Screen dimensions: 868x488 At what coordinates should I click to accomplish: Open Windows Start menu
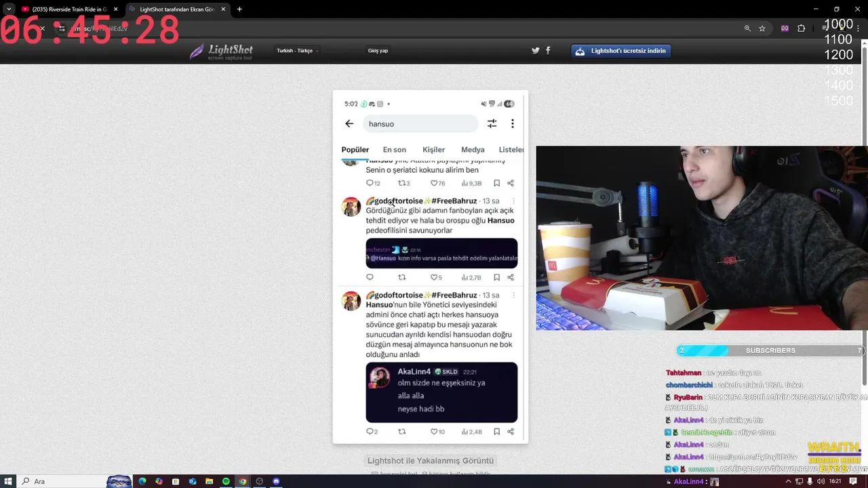pyautogui.click(x=8, y=481)
